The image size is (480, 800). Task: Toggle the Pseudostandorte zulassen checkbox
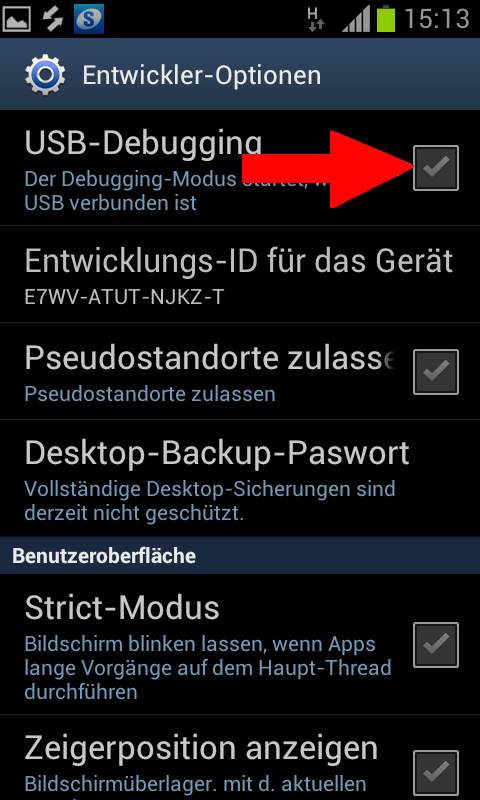(x=436, y=371)
